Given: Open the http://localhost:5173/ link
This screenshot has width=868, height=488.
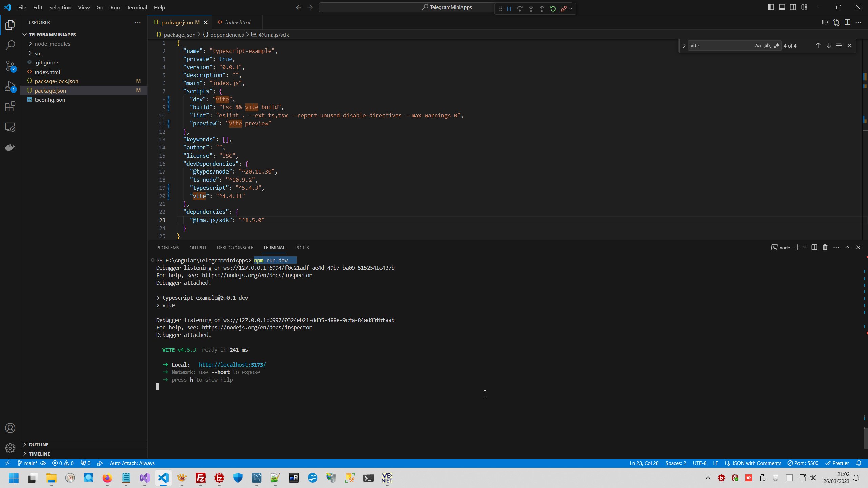Looking at the screenshot, I should tap(232, 364).
